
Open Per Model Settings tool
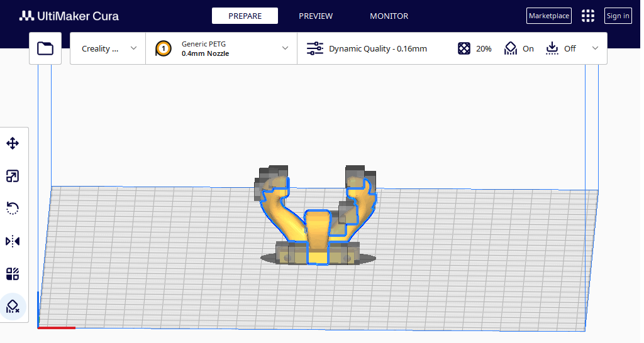click(x=12, y=274)
